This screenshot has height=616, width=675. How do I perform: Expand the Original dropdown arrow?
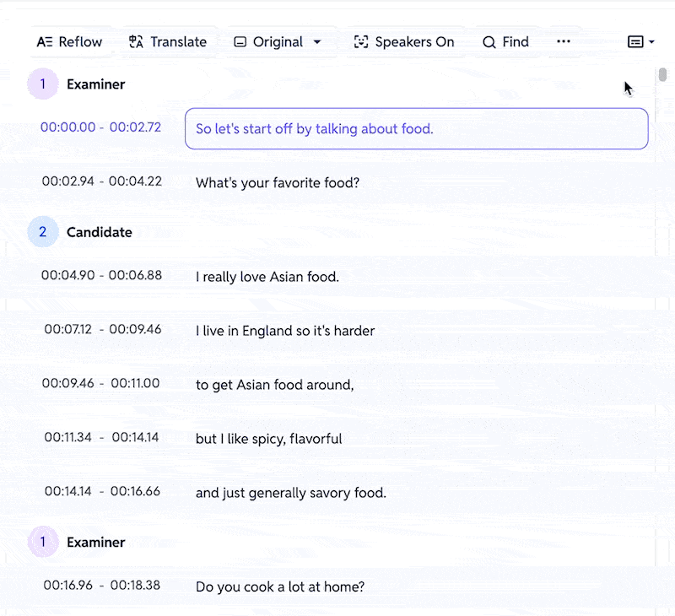[317, 41]
